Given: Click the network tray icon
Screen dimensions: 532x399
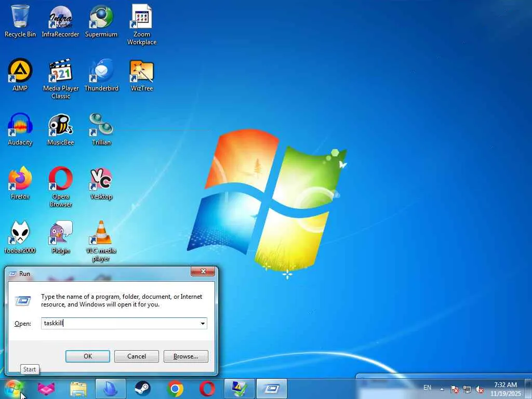Looking at the screenshot, I should [467, 389].
